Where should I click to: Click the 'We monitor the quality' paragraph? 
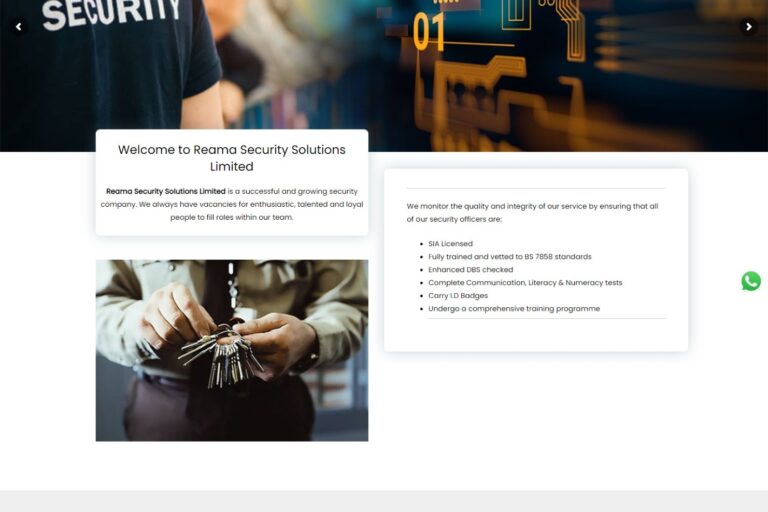point(532,213)
